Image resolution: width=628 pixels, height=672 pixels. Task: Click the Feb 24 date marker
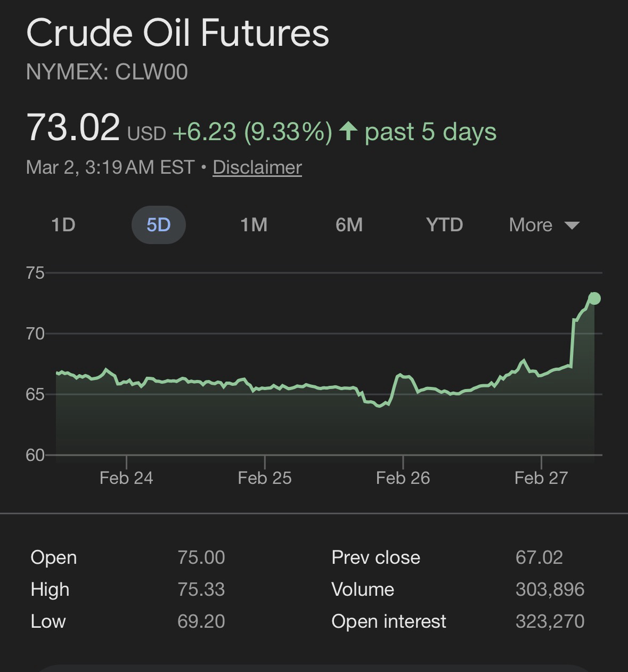[126, 477]
